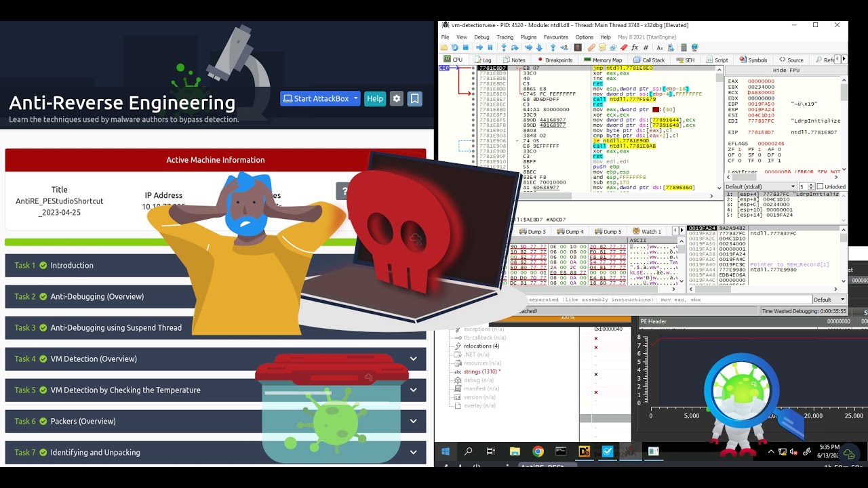Click the x32dbg globe toolbar icon
The width and height of the screenshot is (868, 488).
pos(694,47)
